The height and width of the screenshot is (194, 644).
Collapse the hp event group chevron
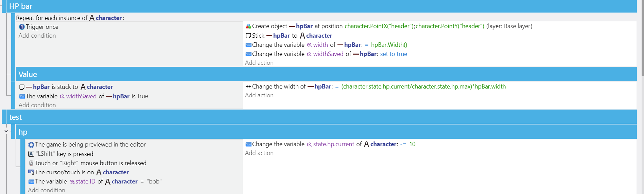point(6,131)
